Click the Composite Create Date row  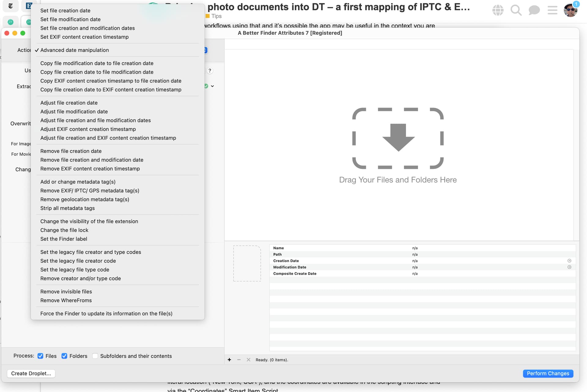(x=423, y=273)
